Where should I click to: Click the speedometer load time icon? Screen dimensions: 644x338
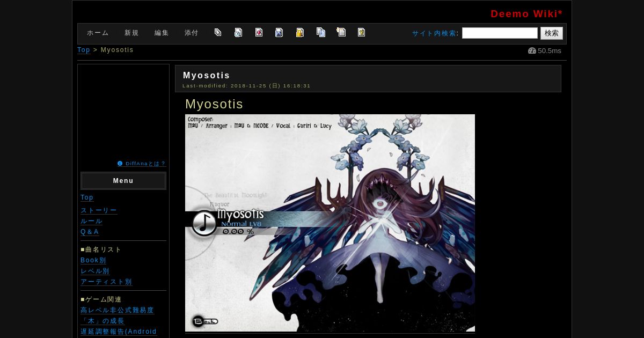pos(532,51)
